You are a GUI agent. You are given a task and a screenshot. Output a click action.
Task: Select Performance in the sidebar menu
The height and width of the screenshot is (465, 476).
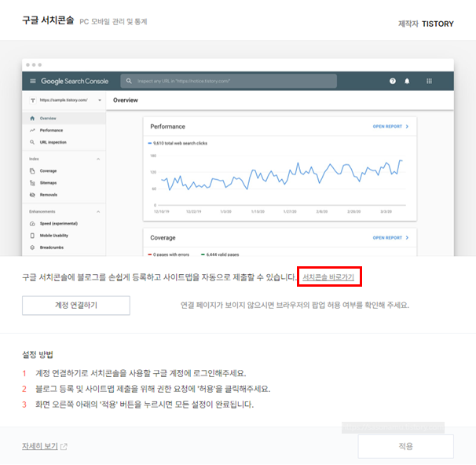[64, 130]
